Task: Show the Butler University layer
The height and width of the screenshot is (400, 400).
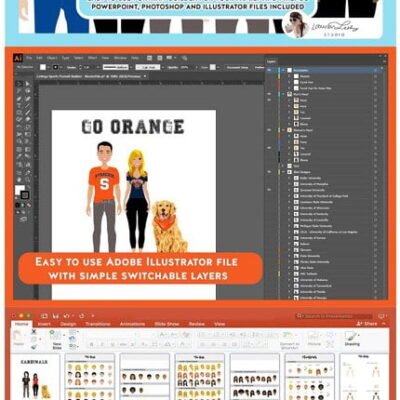Action: point(269,178)
